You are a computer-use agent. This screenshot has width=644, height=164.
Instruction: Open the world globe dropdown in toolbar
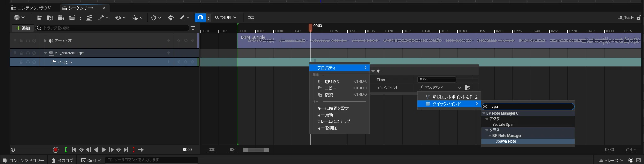coord(19,18)
